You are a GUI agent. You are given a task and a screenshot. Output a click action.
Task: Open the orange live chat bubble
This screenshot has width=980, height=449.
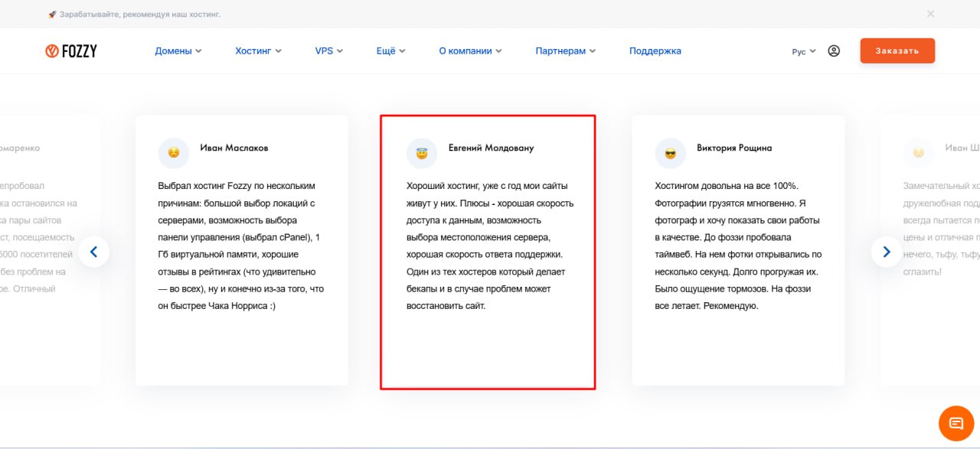(x=956, y=423)
